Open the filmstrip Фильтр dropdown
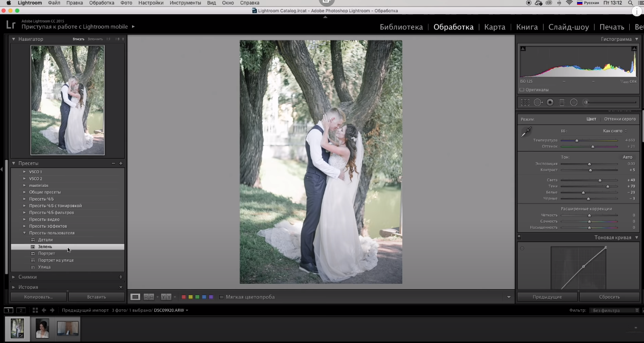This screenshot has height=343, width=644. (615, 310)
